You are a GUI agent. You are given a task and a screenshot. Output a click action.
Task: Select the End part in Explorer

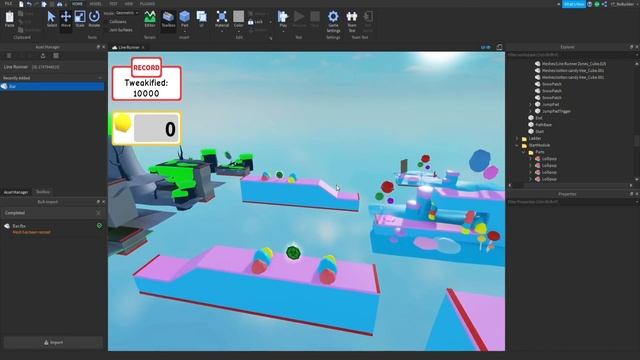pos(539,118)
